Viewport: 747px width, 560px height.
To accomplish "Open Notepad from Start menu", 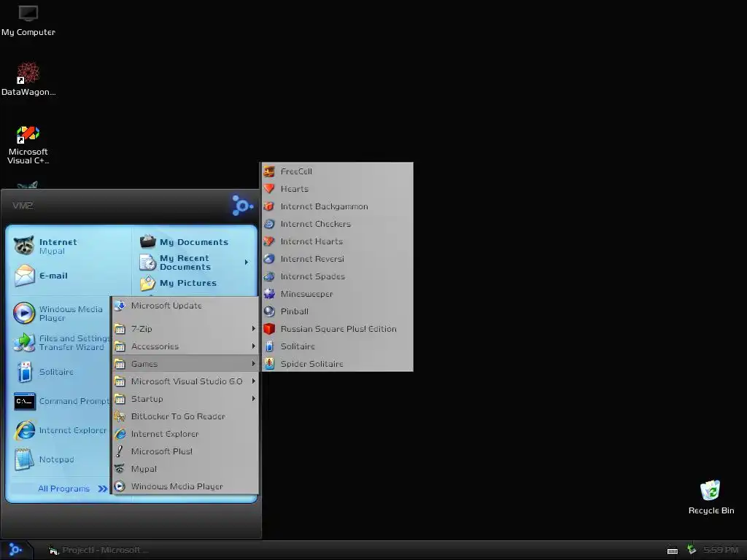I will point(61,459).
